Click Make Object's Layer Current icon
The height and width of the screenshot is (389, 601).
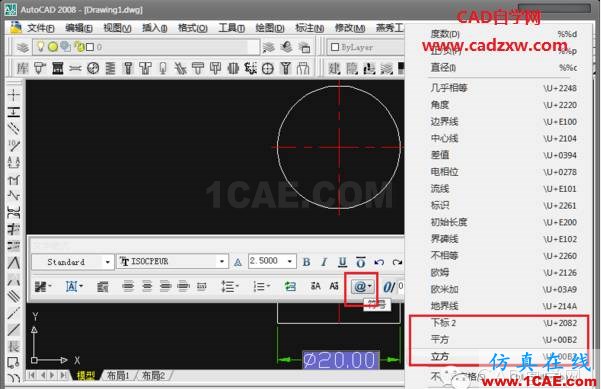[269, 47]
